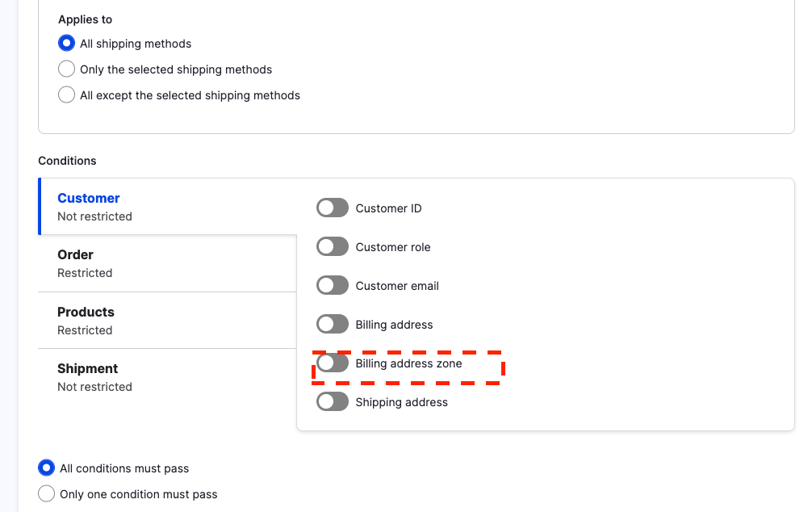812x512 pixels.
Task: Click the Customer email label text
Action: [396, 285]
